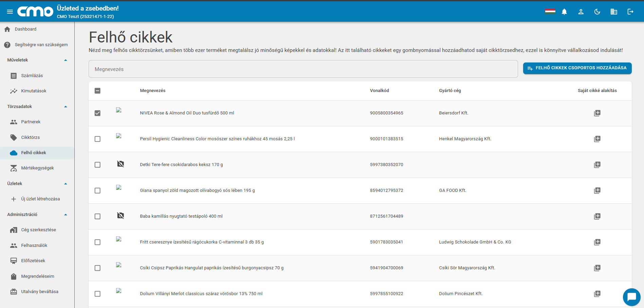Sort by Gyártó cég column header

450,91
